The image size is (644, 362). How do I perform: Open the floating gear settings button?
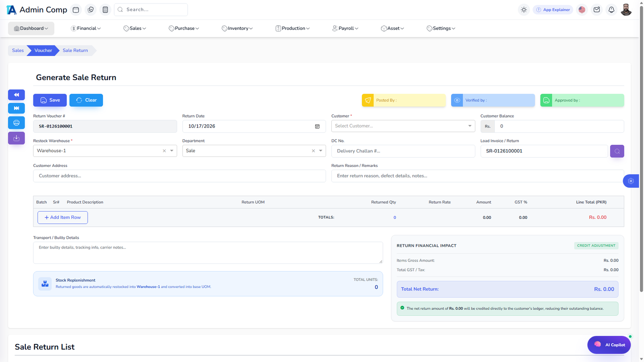point(631,181)
